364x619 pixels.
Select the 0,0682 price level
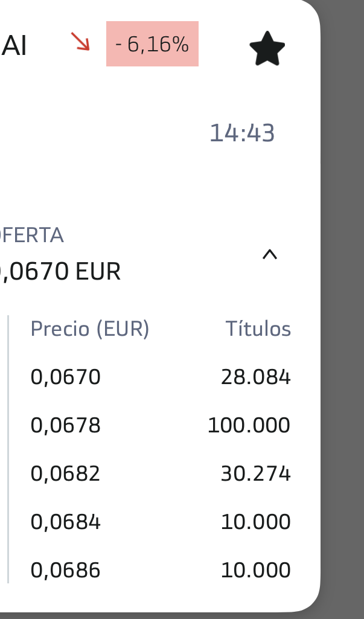coord(65,474)
